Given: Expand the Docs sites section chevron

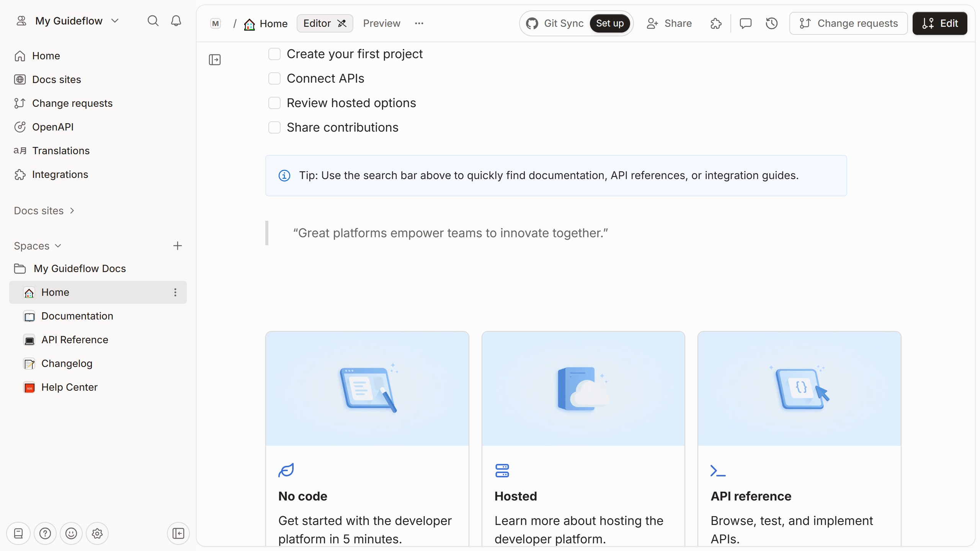Looking at the screenshot, I should [72, 211].
